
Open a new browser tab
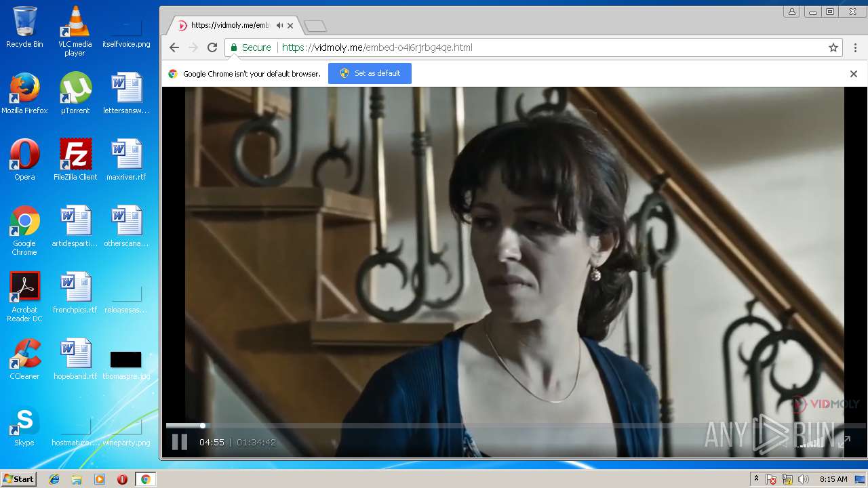point(315,26)
